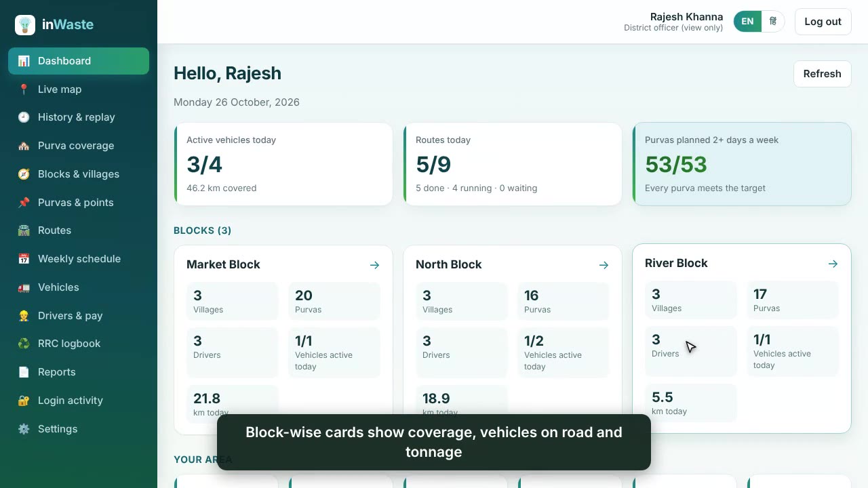Click the user name Rajesh Khanna
The image size is (868, 488).
pos(686,17)
